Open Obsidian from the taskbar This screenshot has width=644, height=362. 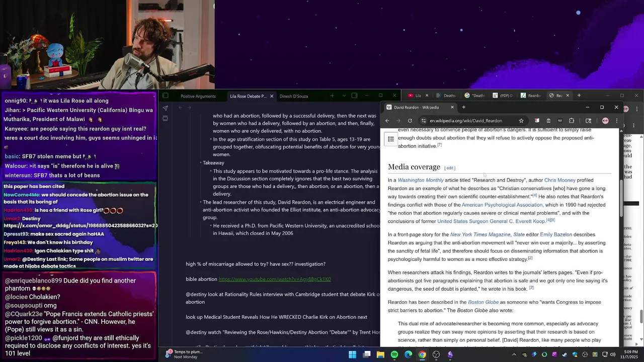(x=450, y=354)
